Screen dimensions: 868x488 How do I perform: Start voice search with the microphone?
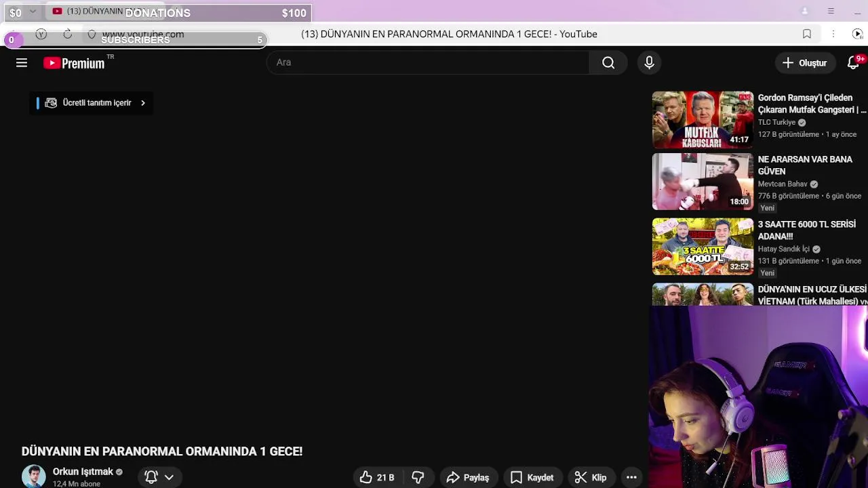click(649, 62)
